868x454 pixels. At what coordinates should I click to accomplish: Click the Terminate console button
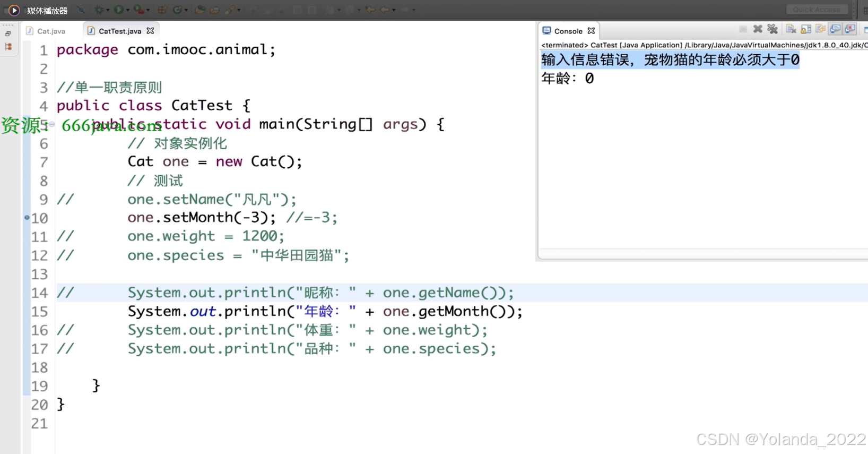pyautogui.click(x=743, y=29)
